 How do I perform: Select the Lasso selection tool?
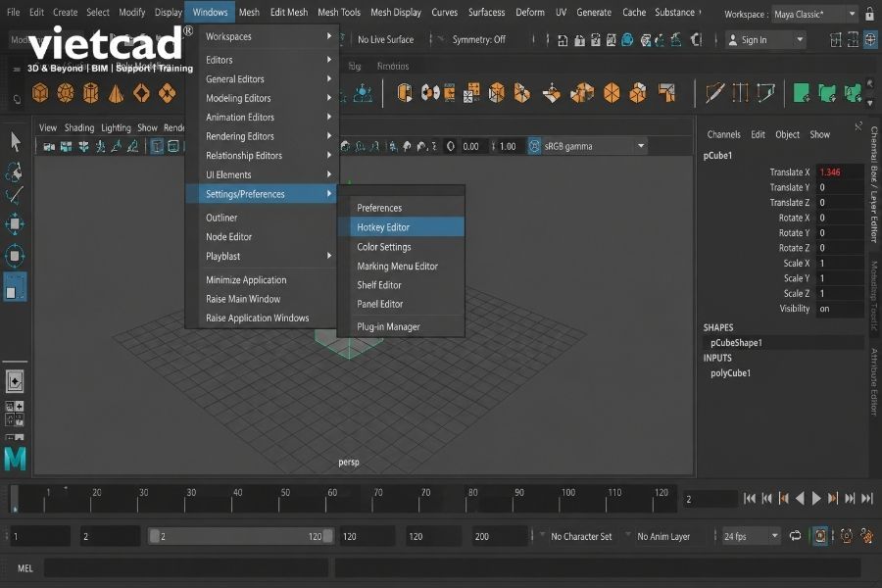point(14,171)
